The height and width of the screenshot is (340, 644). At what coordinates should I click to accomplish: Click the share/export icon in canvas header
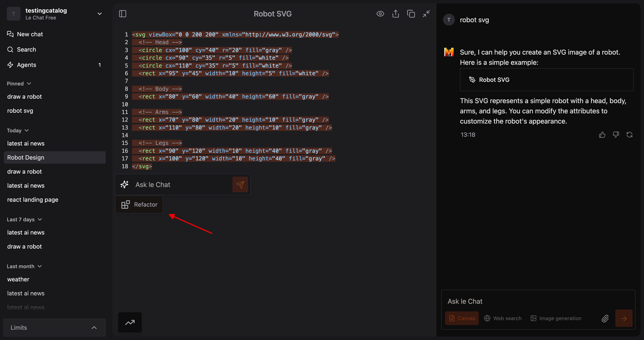[396, 14]
